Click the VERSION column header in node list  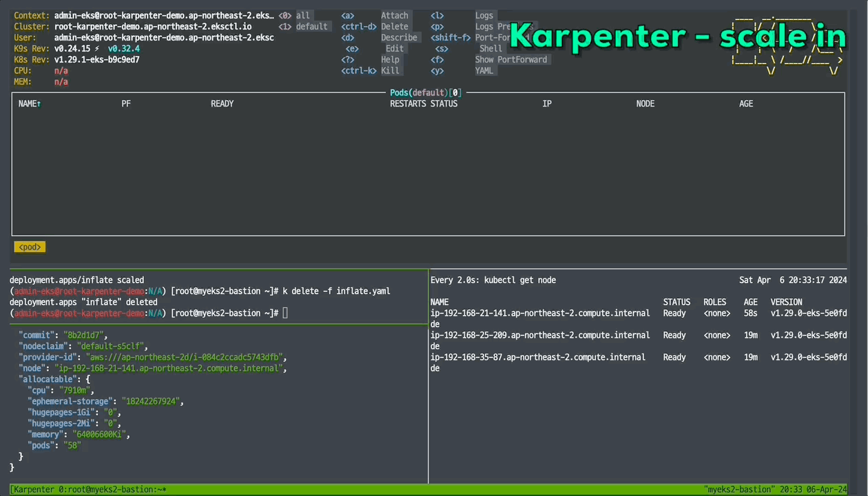[x=786, y=302]
